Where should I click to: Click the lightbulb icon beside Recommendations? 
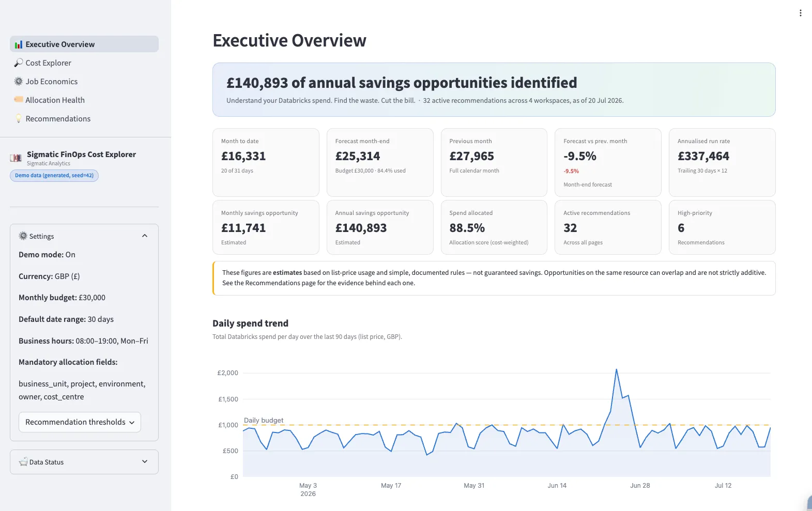19,118
